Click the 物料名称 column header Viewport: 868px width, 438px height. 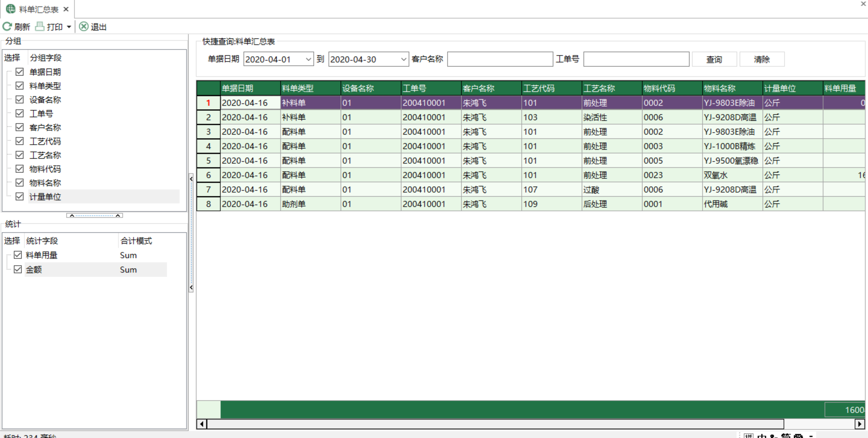point(732,88)
